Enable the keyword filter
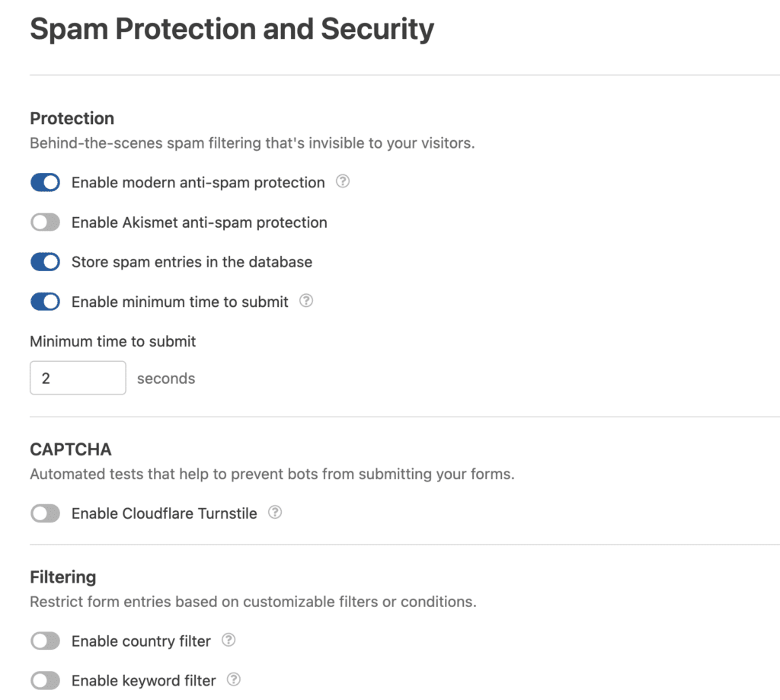780x700 pixels. [45, 679]
